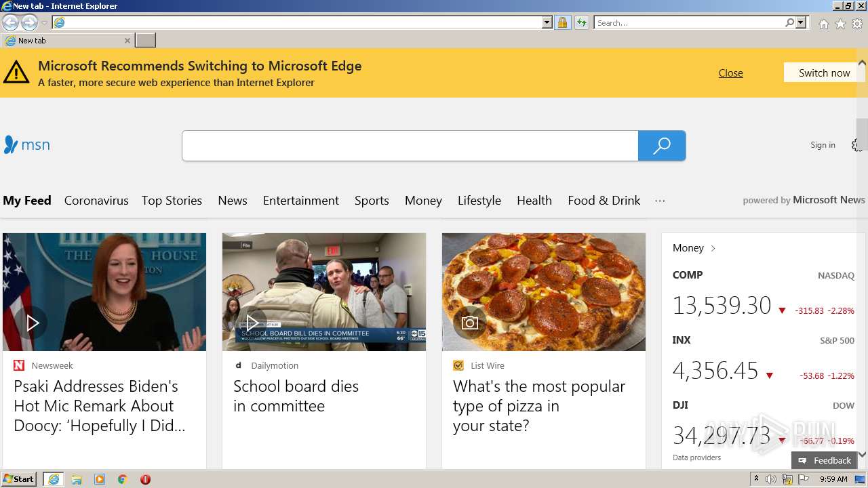Click the Data providers text

pos(696,457)
